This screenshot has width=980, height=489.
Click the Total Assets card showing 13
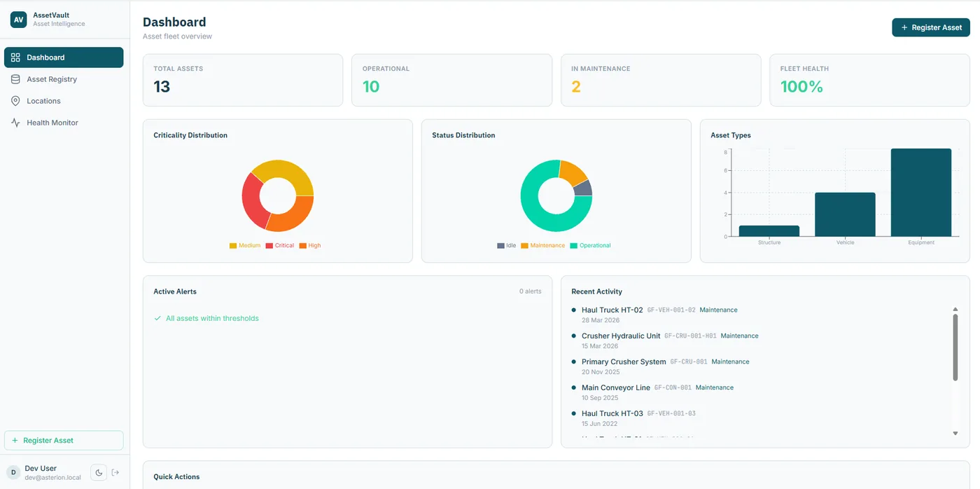click(x=243, y=81)
